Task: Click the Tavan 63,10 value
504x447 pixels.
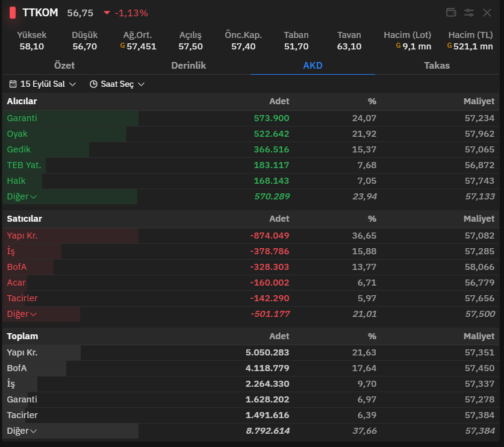Action: (349, 46)
